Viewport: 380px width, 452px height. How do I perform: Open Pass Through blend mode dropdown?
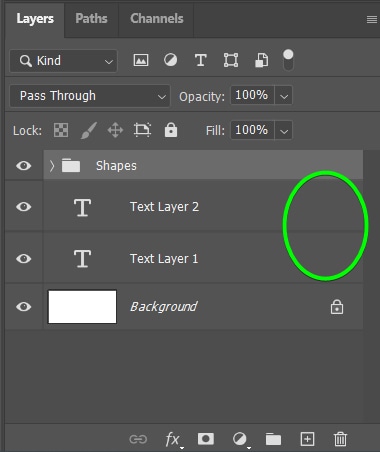[x=90, y=96]
